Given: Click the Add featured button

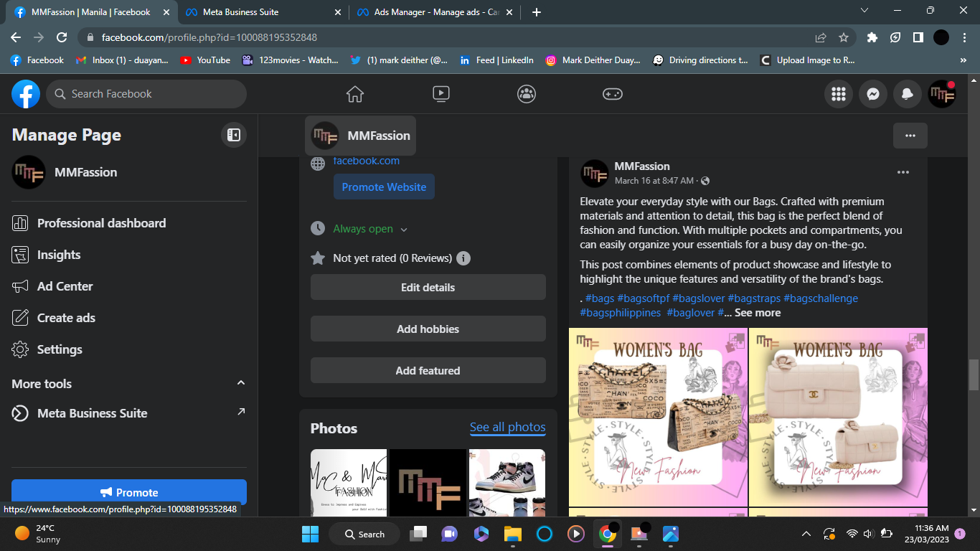Looking at the screenshot, I should tap(428, 370).
